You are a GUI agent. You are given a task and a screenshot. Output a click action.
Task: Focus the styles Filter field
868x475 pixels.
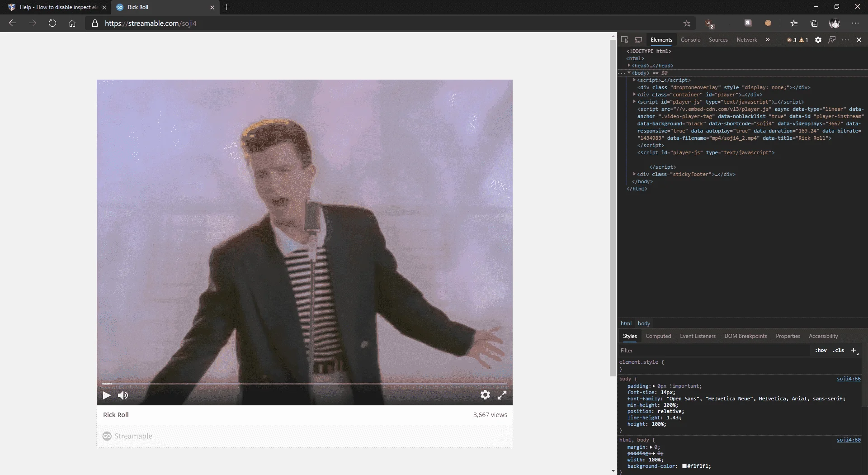coord(714,351)
